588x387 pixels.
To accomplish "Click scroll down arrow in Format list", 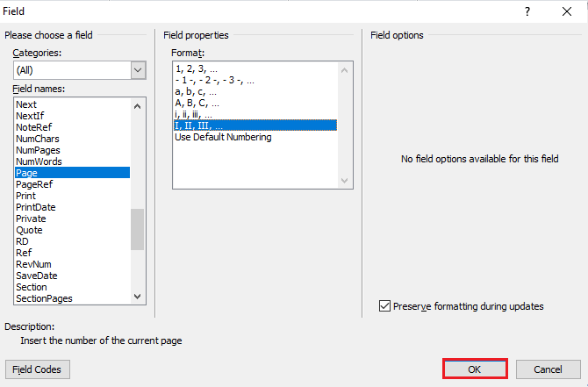I will click(x=345, y=181).
